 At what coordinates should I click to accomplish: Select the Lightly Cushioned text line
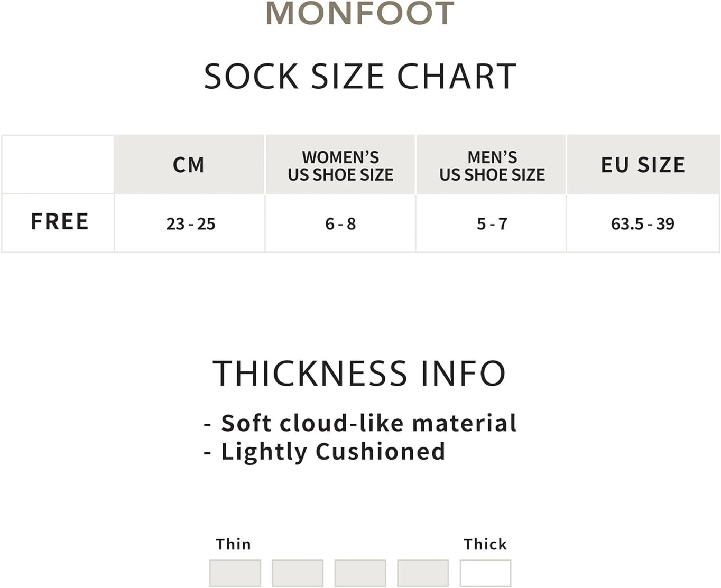pos(333,452)
